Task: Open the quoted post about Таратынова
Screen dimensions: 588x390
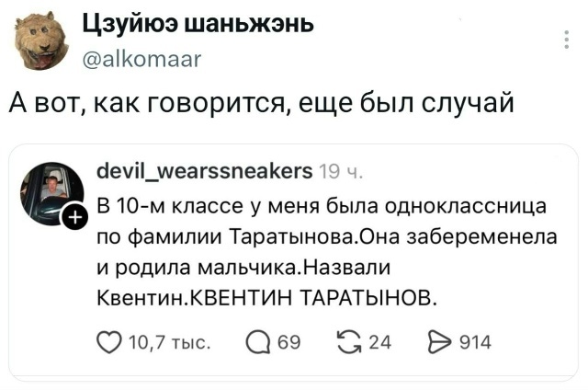Action: pyautogui.click(x=294, y=262)
